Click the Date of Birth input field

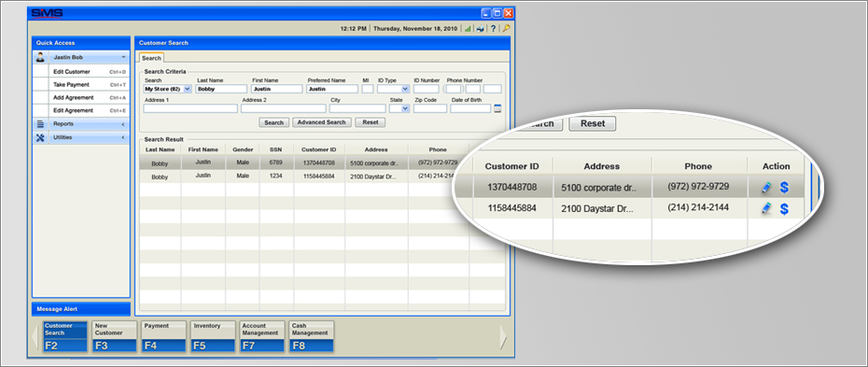470,108
